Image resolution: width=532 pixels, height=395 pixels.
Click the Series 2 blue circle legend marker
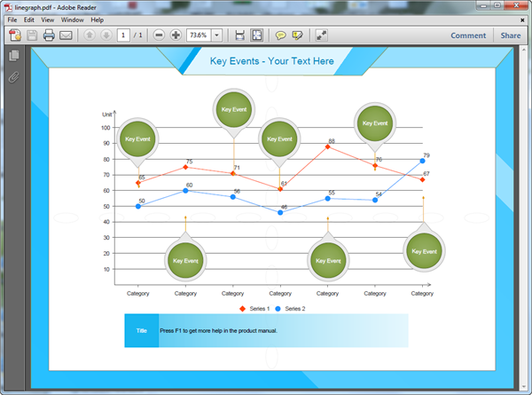pos(278,309)
